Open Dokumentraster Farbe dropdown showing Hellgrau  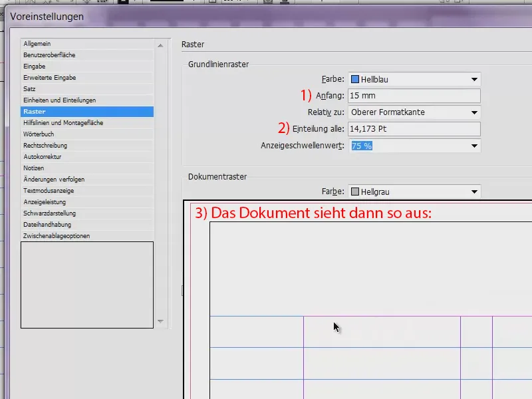pos(414,192)
